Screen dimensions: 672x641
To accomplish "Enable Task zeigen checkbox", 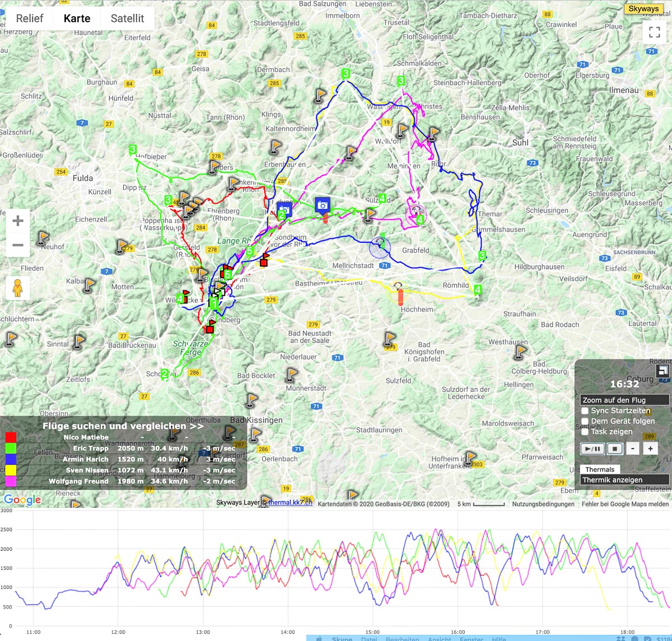I will (x=585, y=432).
